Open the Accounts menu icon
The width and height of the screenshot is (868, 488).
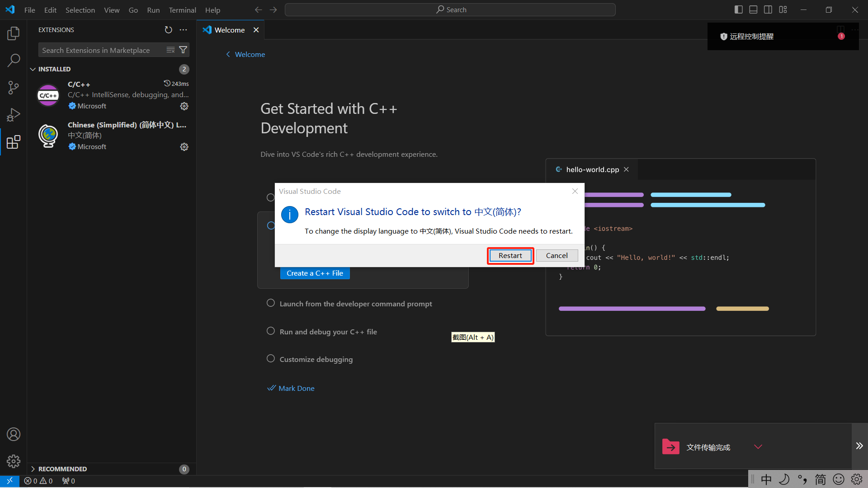point(14,434)
